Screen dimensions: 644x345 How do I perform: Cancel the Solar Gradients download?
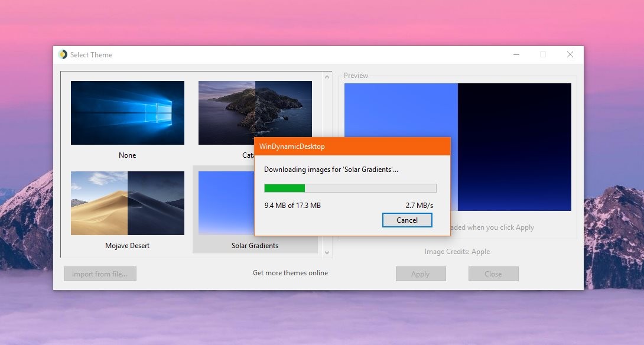tap(407, 220)
